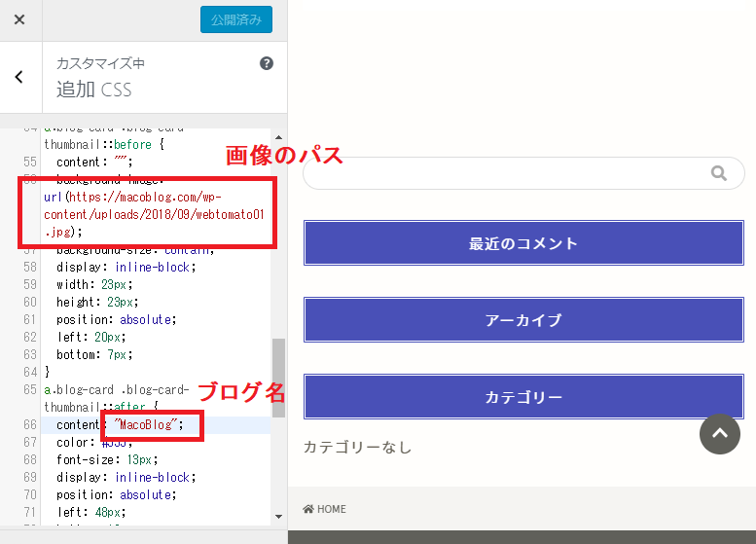
Task: Click the 公開済み publish button
Action: pyautogui.click(x=236, y=19)
